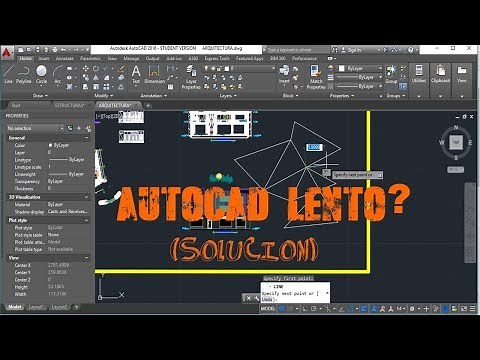Image resolution: width=480 pixels, height=360 pixels.
Task: Click the search keyword input field
Action: point(298,50)
